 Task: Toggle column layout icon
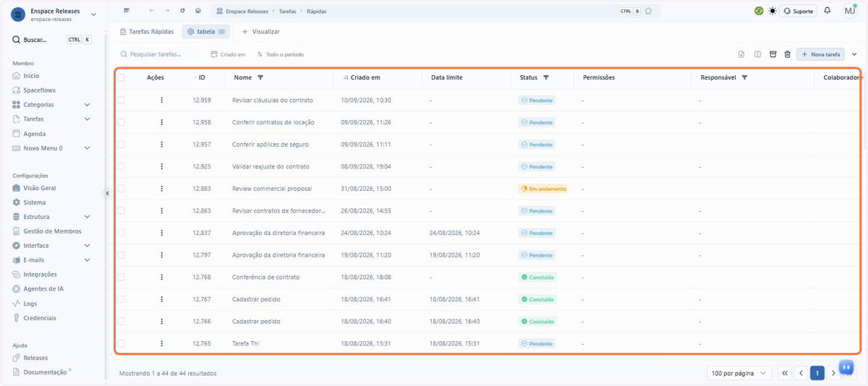(x=757, y=54)
